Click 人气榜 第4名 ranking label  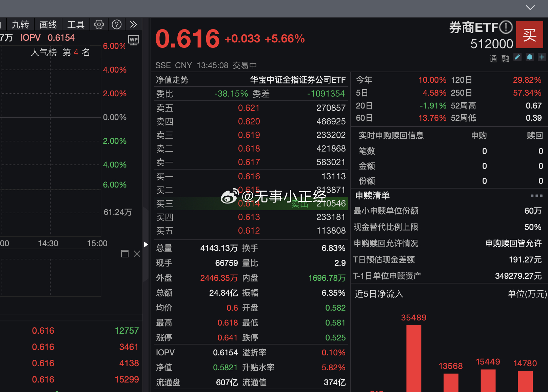pyautogui.click(x=60, y=53)
